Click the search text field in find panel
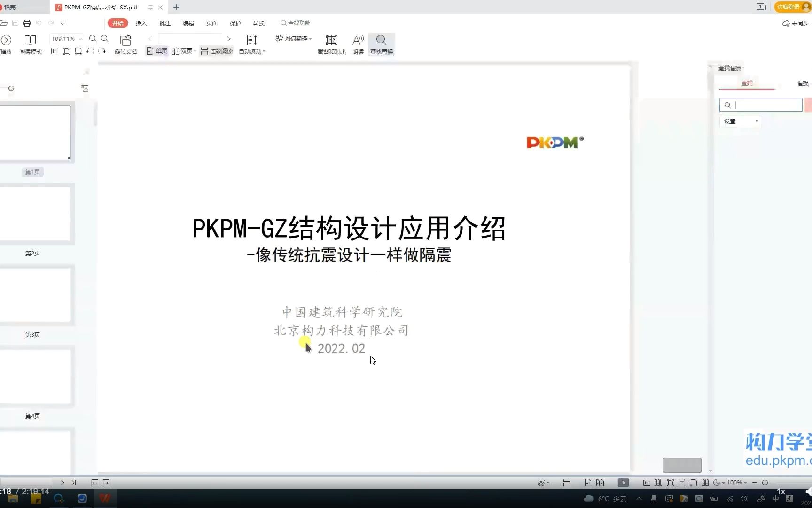 (x=761, y=105)
